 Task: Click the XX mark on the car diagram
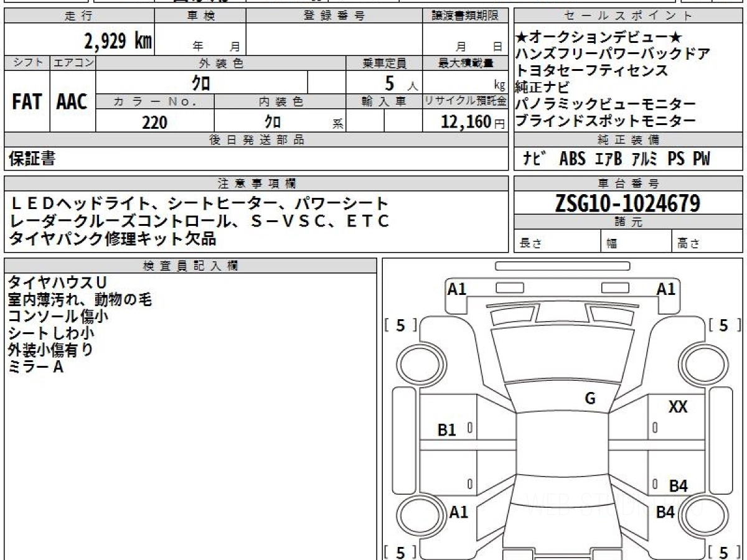(678, 408)
